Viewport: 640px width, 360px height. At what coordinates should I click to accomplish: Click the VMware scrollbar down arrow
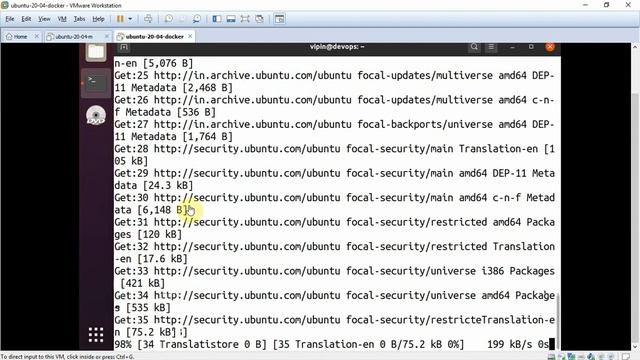tap(635, 347)
